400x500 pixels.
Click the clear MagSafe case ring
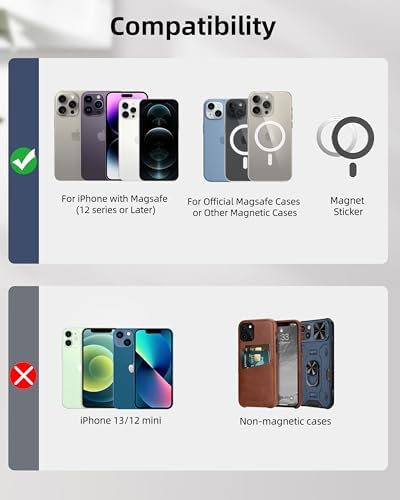pos(270,136)
